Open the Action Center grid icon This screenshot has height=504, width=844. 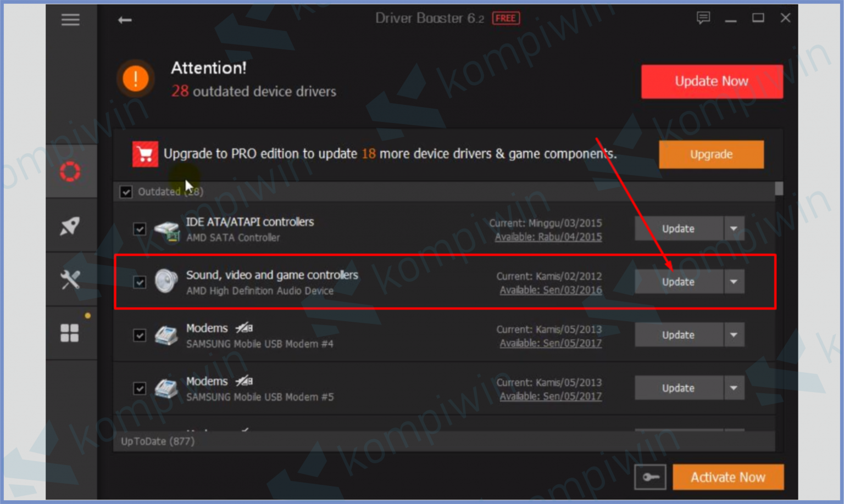[x=70, y=333]
